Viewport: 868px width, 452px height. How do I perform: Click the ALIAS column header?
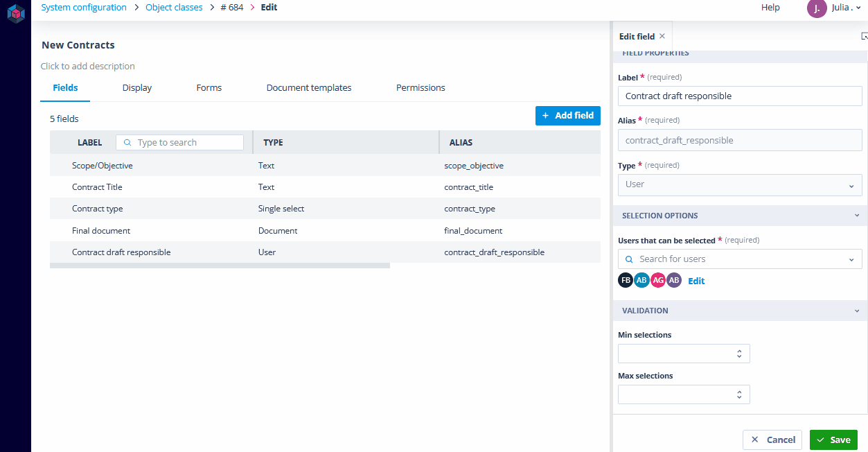point(461,143)
